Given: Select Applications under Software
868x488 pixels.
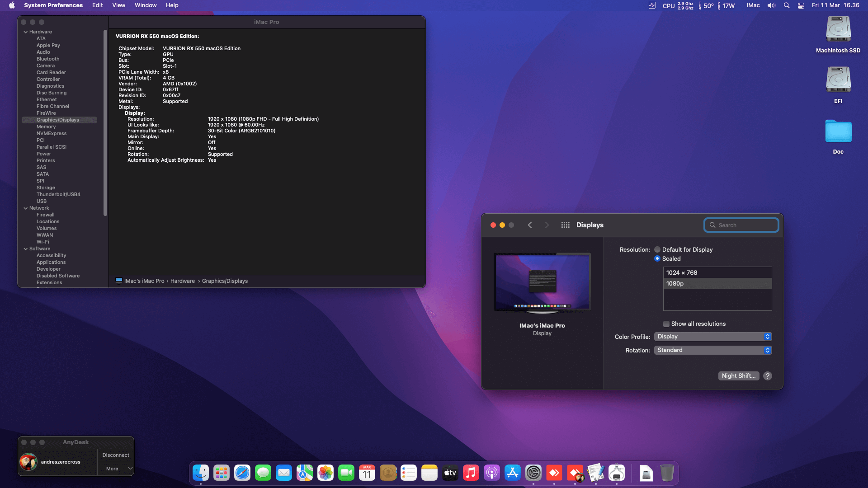Looking at the screenshot, I should pos(51,263).
